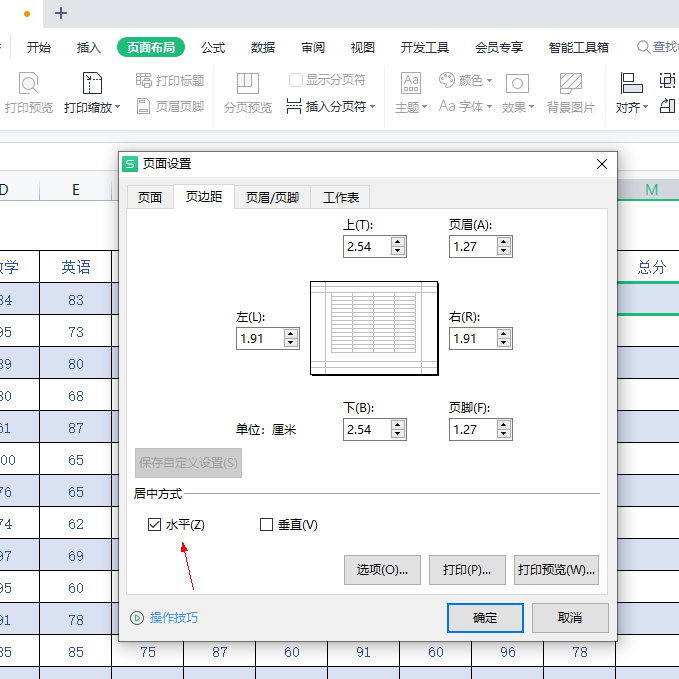Open the Page Layout (页面布局) tab
The width and height of the screenshot is (679, 679).
pos(151,47)
